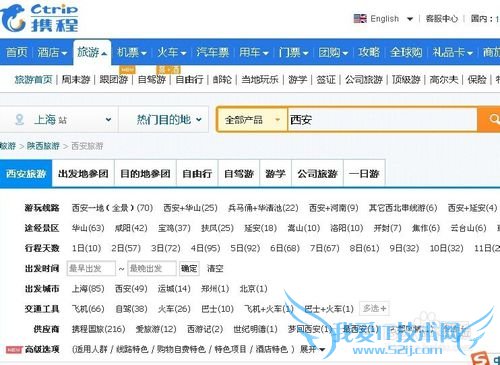Image resolution: width=500 pixels, height=365 pixels.
Task: Filter by scenic area 延安(18)
Action: [261, 228]
